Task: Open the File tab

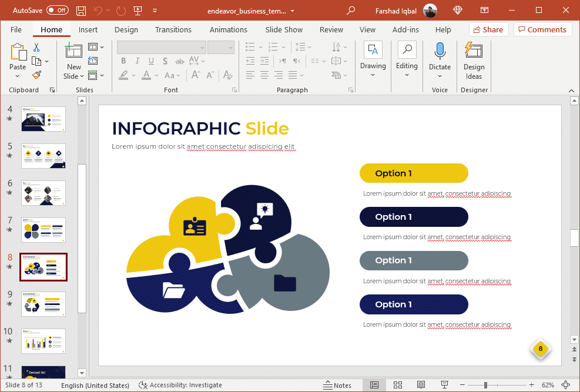Action: (x=16, y=29)
